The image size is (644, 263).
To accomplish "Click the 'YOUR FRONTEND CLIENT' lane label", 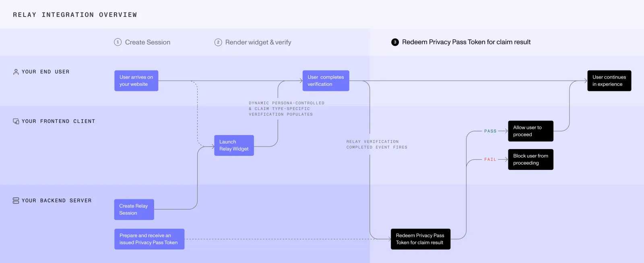I will 58,121.
